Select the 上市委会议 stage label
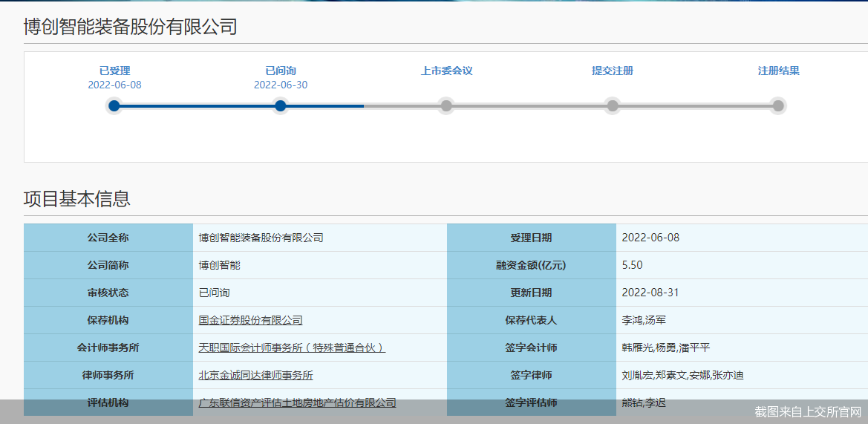 (x=447, y=71)
